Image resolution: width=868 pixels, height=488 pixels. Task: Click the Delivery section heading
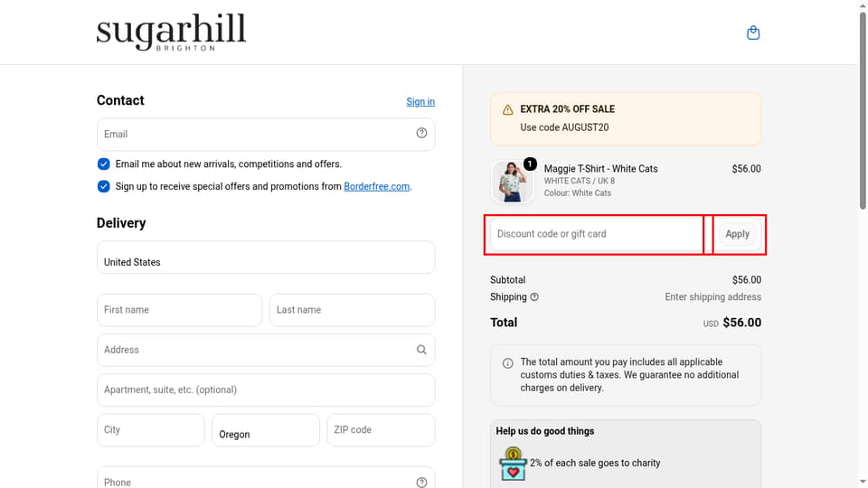click(x=121, y=223)
